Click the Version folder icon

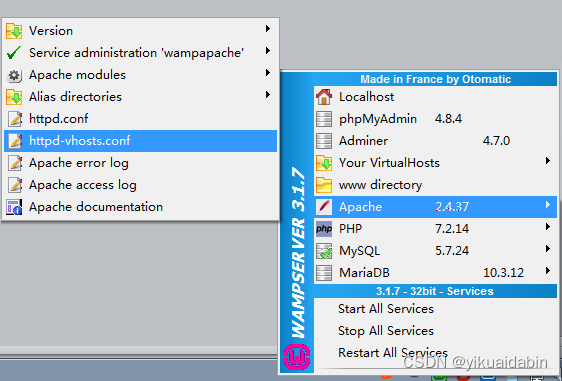point(14,31)
